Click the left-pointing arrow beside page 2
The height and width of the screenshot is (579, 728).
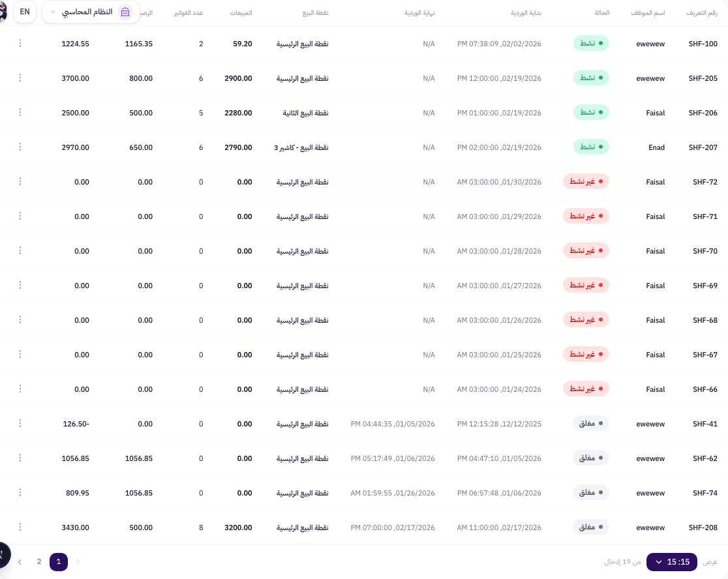click(x=20, y=561)
